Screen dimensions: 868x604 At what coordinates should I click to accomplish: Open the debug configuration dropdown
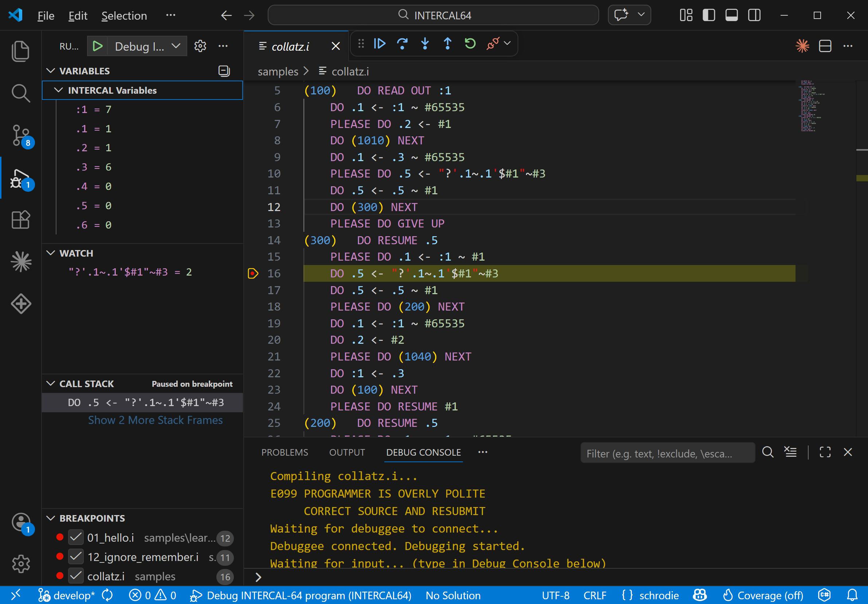[176, 46]
